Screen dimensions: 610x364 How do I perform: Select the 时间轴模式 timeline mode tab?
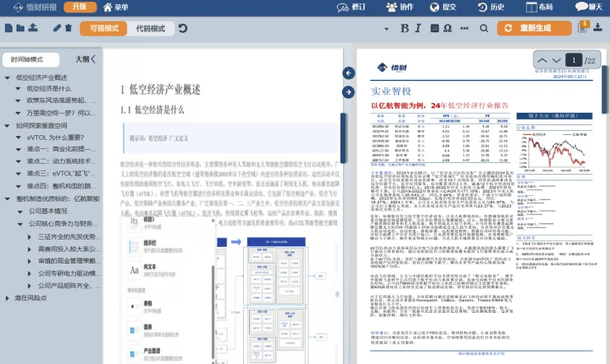(x=30, y=59)
